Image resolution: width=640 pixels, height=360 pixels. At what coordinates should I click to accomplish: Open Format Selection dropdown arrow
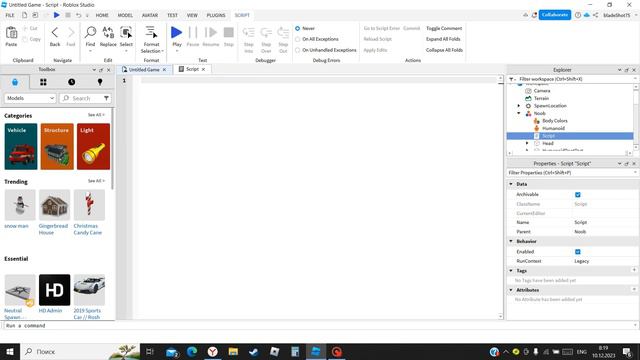tap(162, 51)
